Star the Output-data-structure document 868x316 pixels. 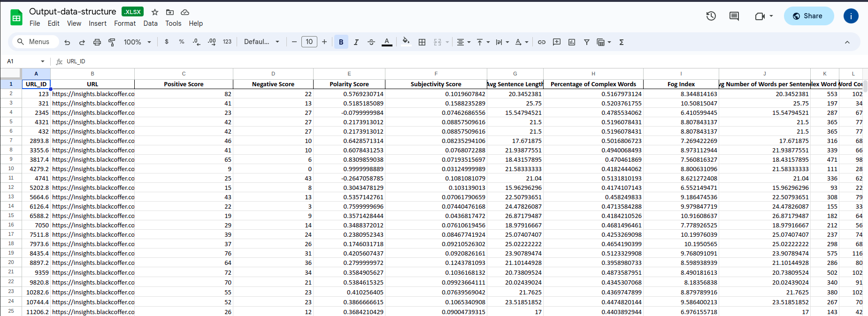pyautogui.click(x=155, y=12)
